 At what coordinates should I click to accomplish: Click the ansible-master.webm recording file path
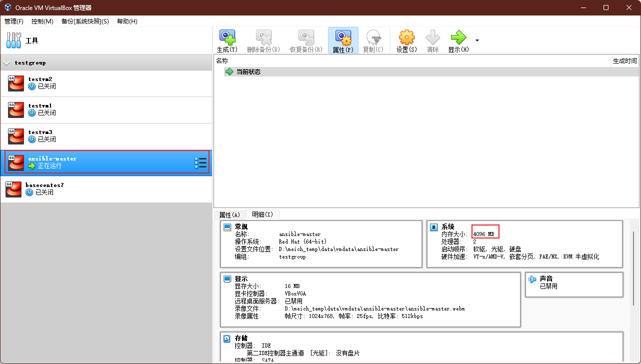pos(374,308)
